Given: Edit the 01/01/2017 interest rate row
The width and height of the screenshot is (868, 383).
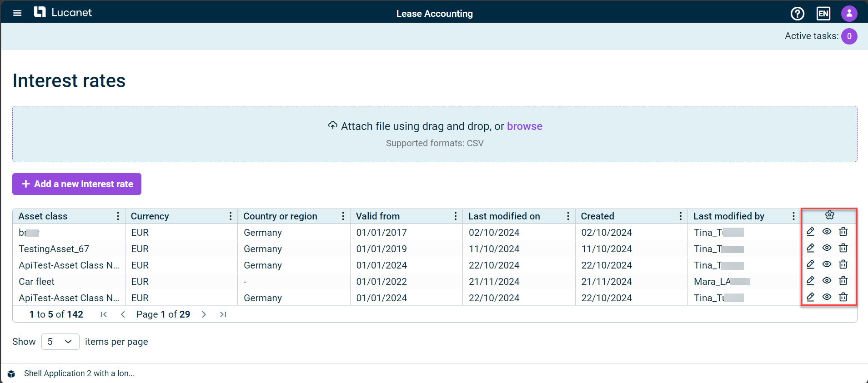Looking at the screenshot, I should 810,232.
